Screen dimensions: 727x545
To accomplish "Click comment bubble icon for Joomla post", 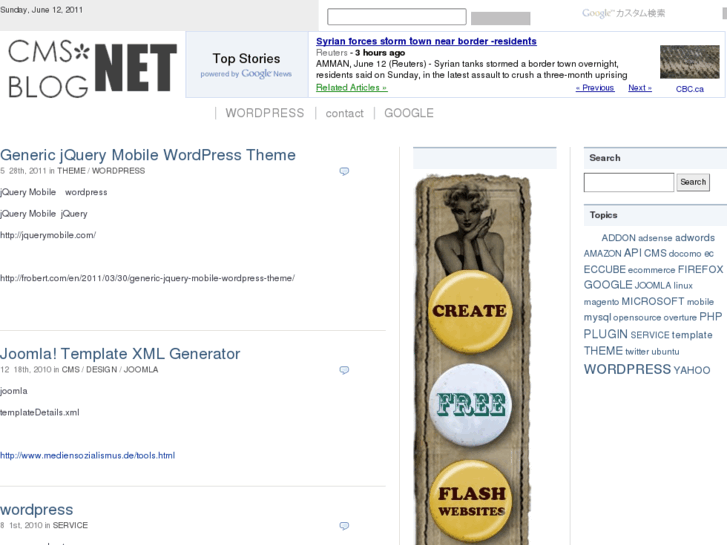I will pyautogui.click(x=344, y=370).
